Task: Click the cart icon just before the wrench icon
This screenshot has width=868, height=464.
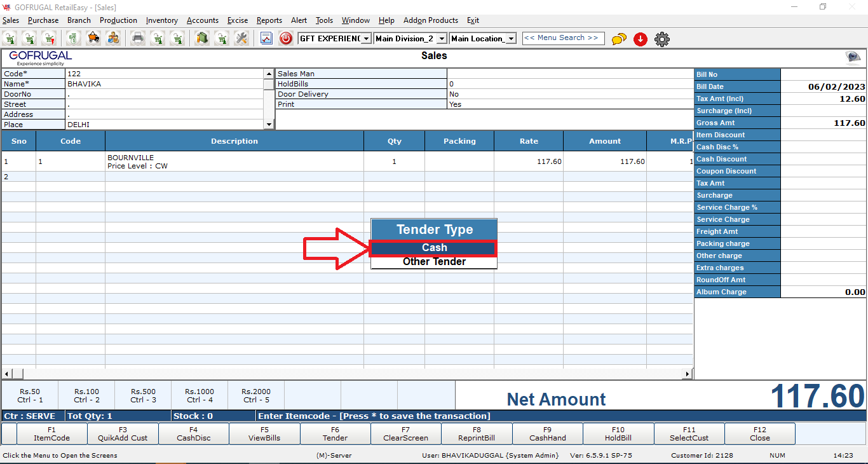Action: 222,39
